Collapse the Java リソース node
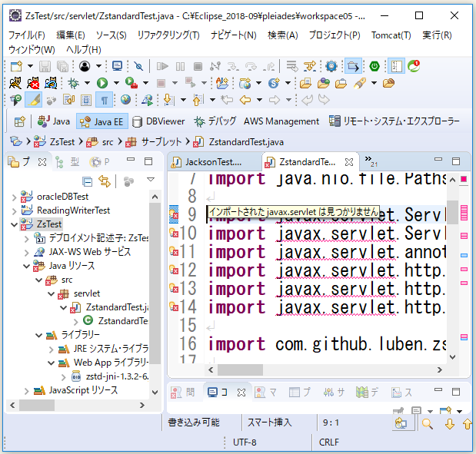476x454 pixels. click(x=26, y=267)
